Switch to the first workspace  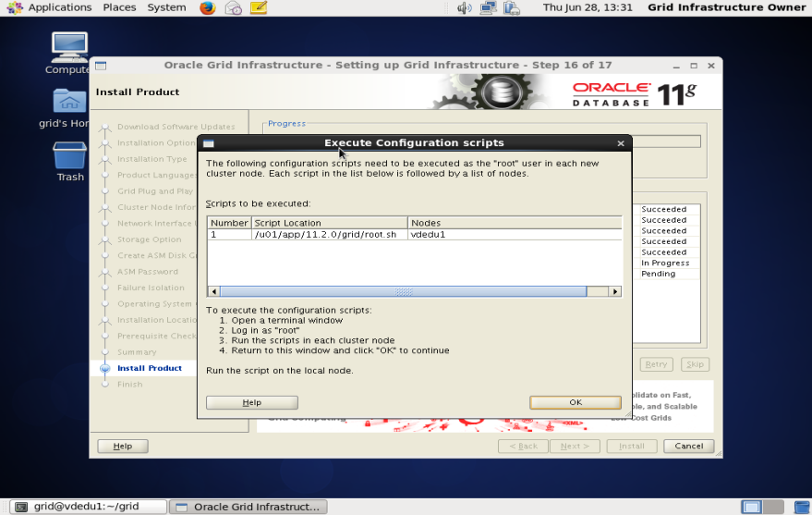751,507
